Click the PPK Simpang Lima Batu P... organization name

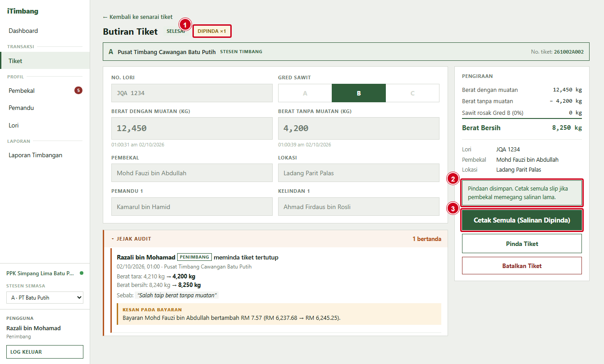click(40, 273)
